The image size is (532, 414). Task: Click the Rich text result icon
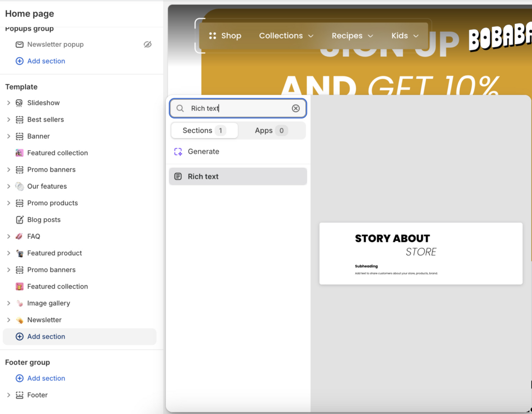(x=178, y=177)
